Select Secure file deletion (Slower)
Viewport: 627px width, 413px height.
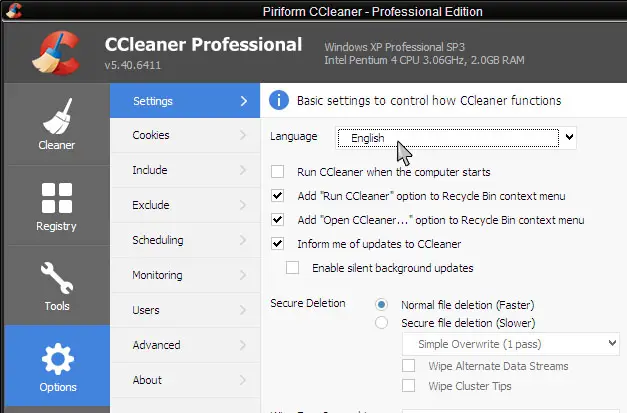[381, 322]
